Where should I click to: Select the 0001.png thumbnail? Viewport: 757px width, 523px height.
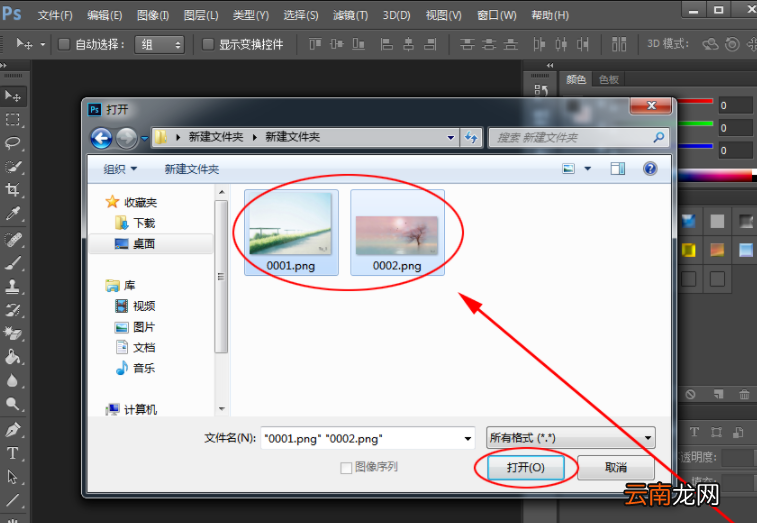pyautogui.click(x=291, y=232)
